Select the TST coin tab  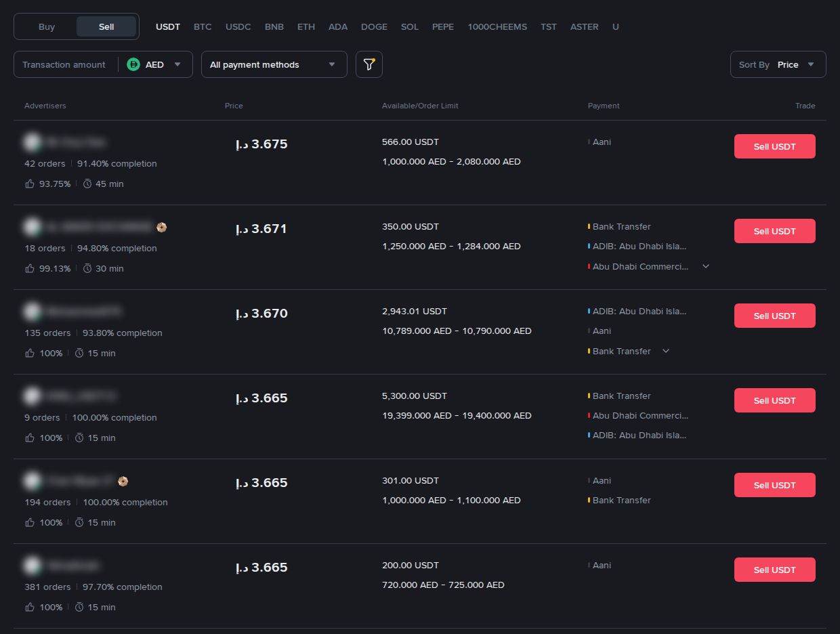coord(549,26)
